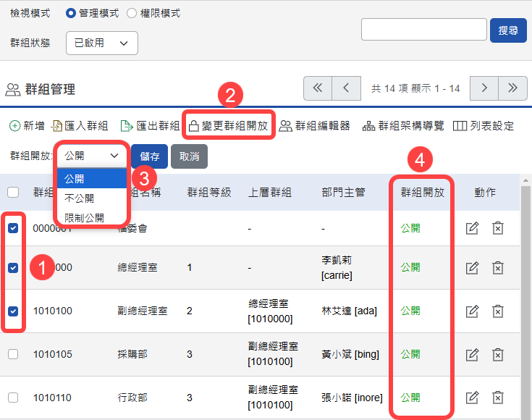The height and width of the screenshot is (420, 532).
Task: Select 權限模式 radio button
Action: pyautogui.click(x=131, y=14)
